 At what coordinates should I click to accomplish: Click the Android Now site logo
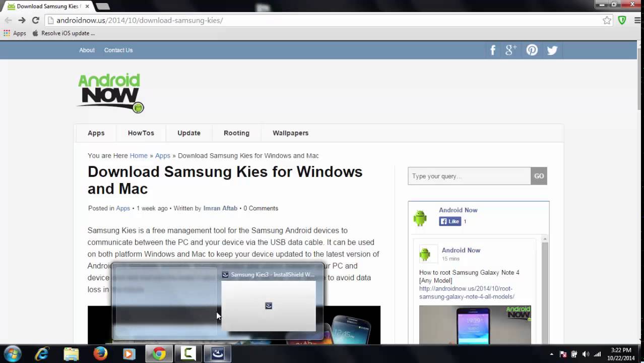point(110,93)
